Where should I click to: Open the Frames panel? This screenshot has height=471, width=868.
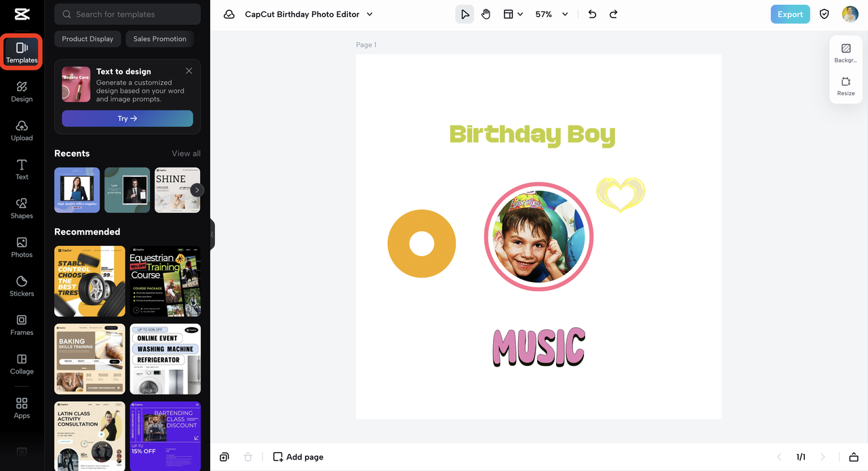(x=22, y=325)
